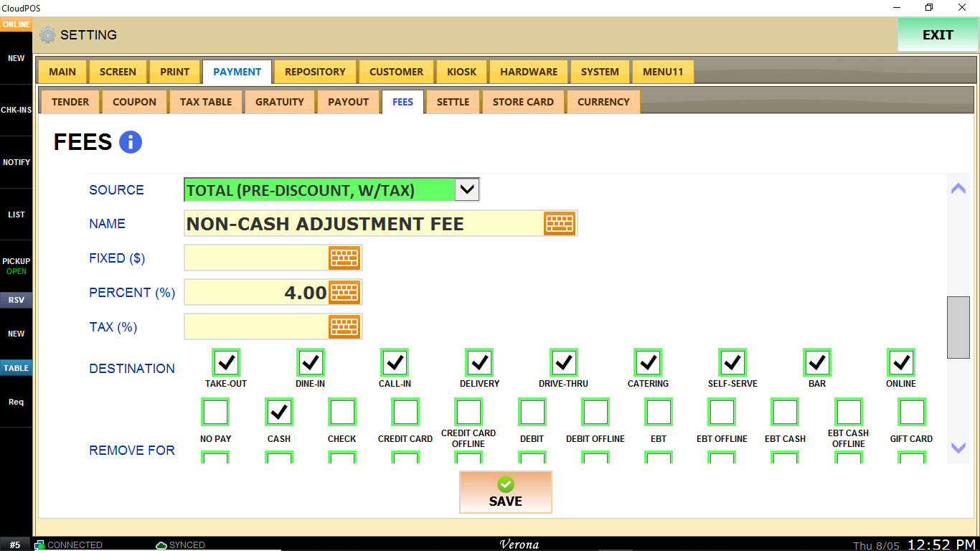Click the RSV sidebar button
Screen dimensions: 980x551
click(x=16, y=300)
